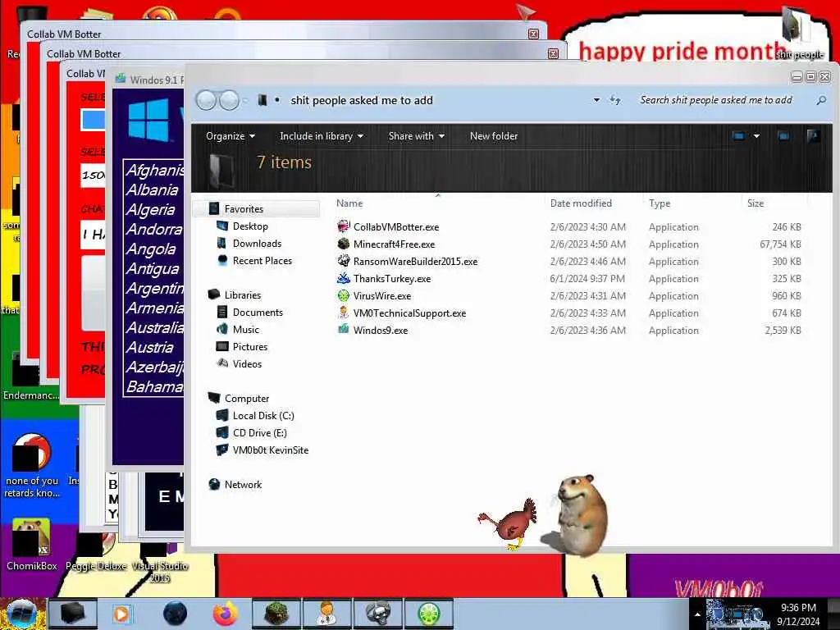Open VM0b0t KevinSite location
840x630 pixels.
tap(271, 450)
